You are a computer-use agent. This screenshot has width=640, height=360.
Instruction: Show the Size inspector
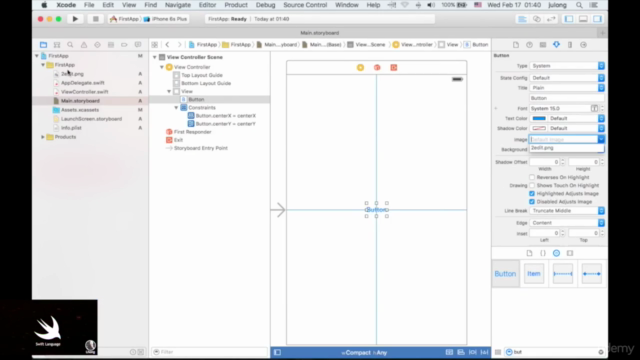pos(570,45)
